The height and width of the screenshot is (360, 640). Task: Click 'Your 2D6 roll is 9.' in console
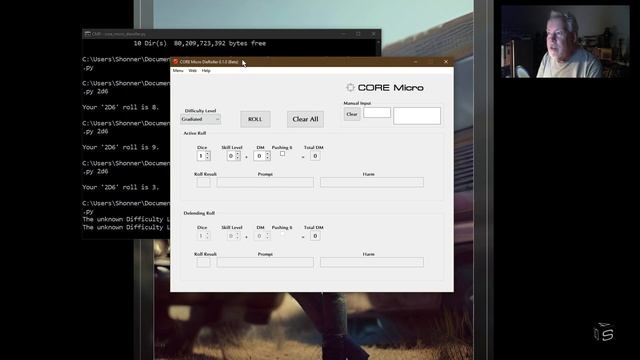point(120,147)
